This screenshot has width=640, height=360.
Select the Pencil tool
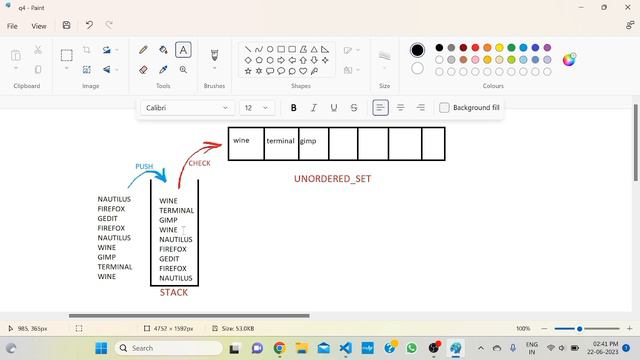pyautogui.click(x=143, y=50)
